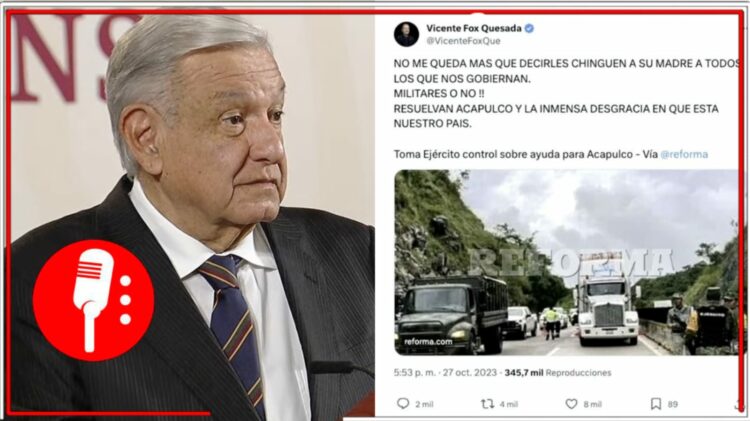Open the Reforma highway truck photo

point(567,263)
